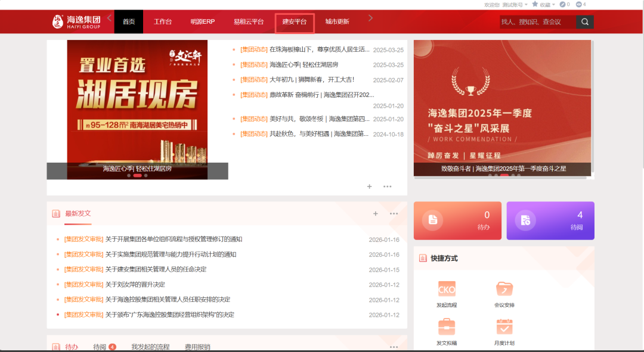Click the plus icon in 最新发文 header

coord(376,213)
